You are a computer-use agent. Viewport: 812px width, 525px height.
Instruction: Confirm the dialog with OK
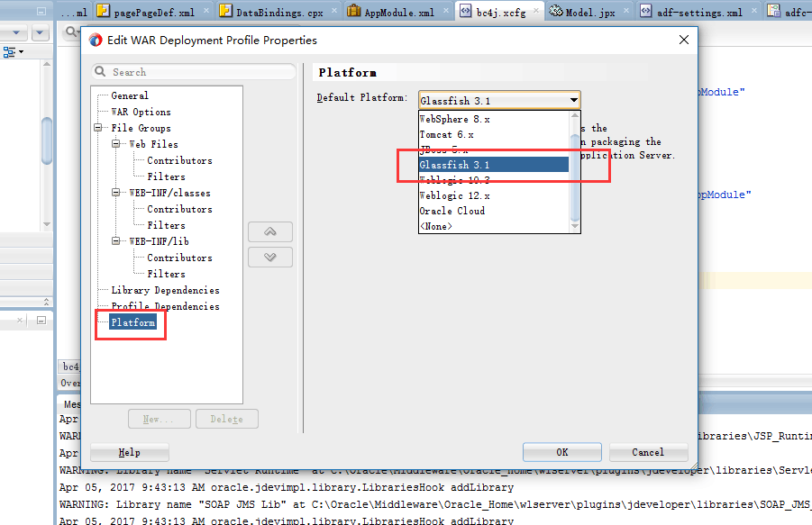562,452
